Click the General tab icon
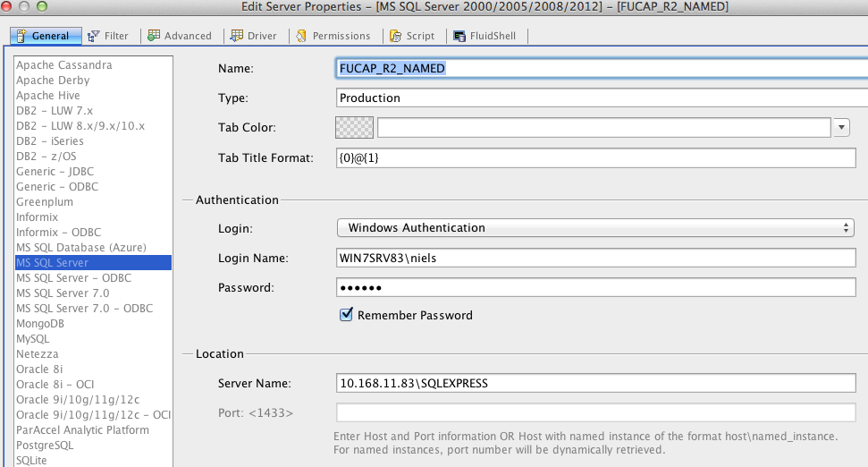The height and width of the screenshot is (467, 868). (21, 36)
